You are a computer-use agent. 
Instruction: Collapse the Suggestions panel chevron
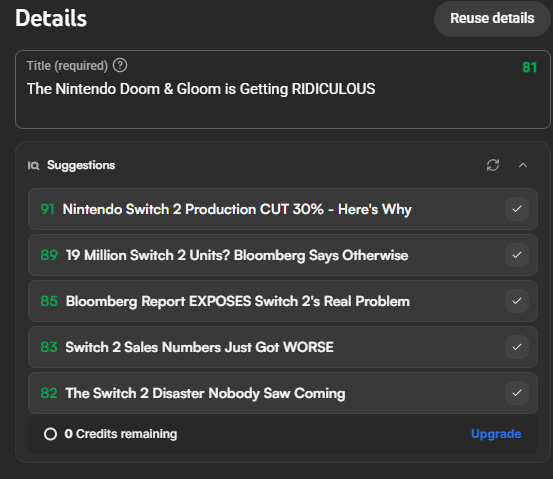click(523, 165)
